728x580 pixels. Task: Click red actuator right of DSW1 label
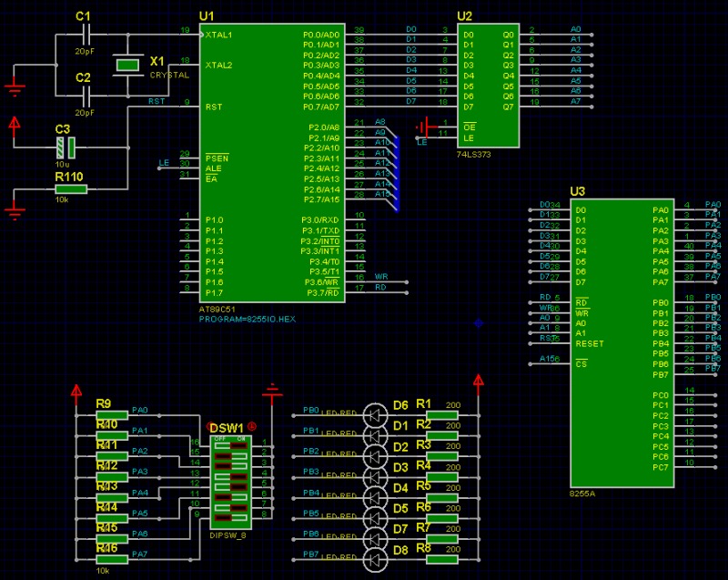(252, 426)
